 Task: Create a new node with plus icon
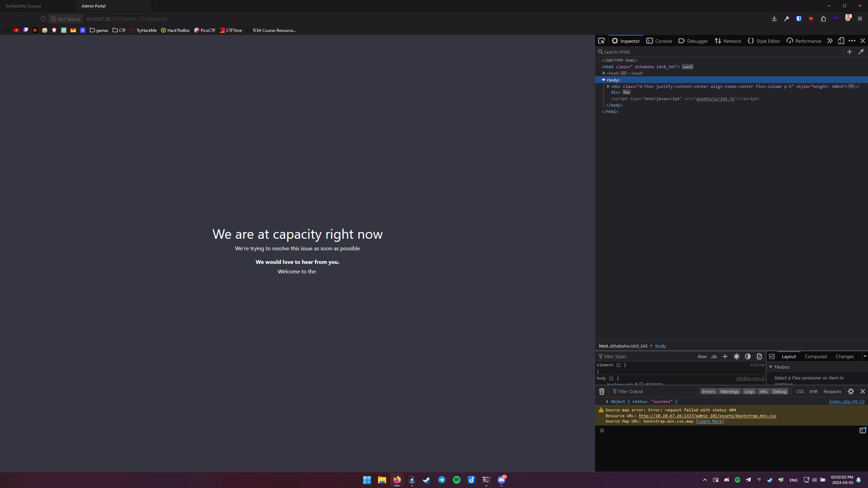click(x=850, y=52)
